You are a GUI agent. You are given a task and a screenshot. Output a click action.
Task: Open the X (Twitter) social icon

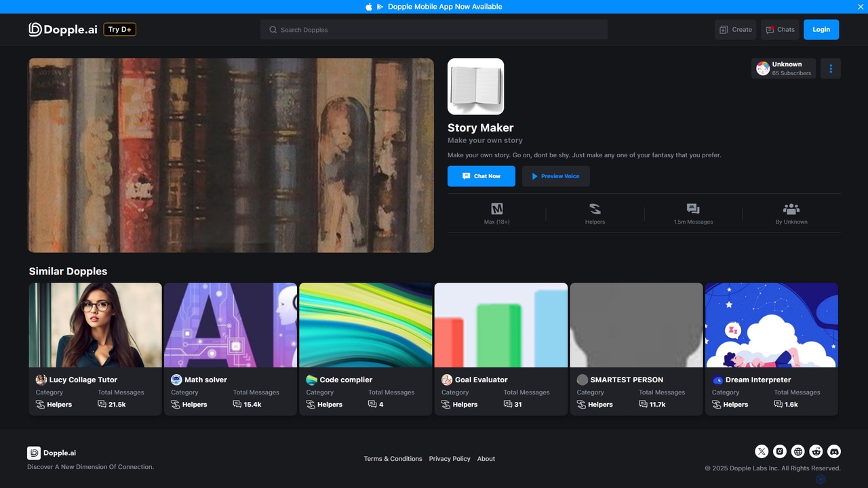coord(762,451)
